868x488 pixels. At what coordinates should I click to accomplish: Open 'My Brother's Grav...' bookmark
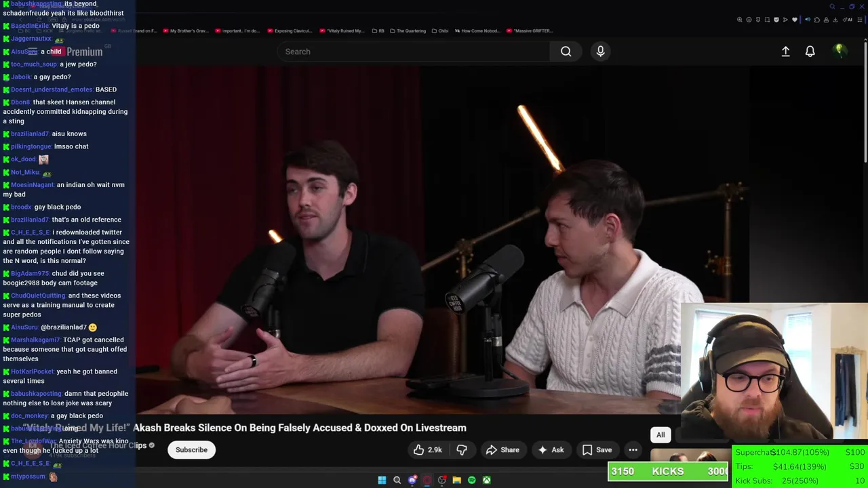pyautogui.click(x=185, y=30)
